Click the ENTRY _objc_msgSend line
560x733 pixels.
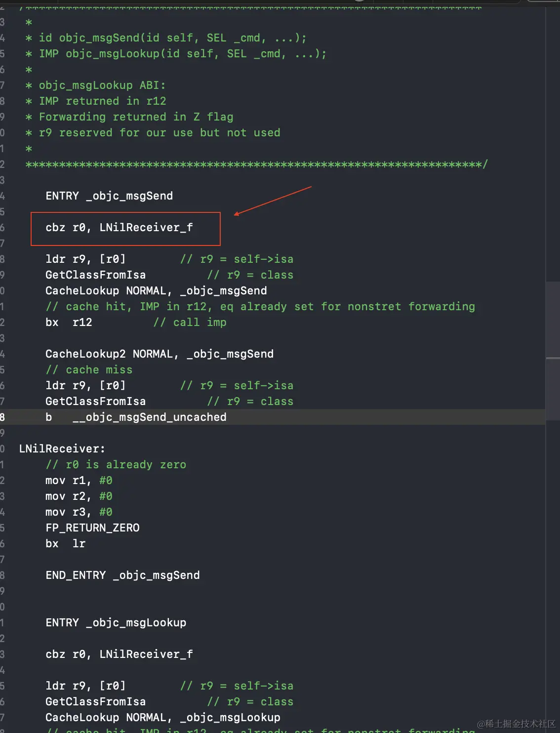tap(109, 196)
